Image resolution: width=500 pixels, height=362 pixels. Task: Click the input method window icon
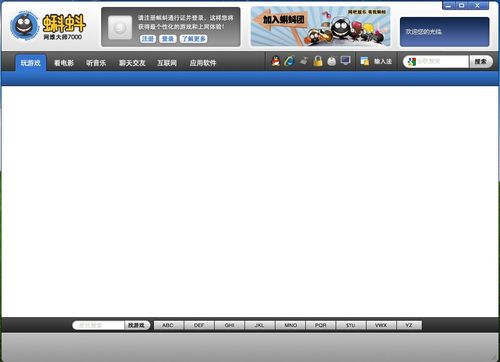[365, 61]
